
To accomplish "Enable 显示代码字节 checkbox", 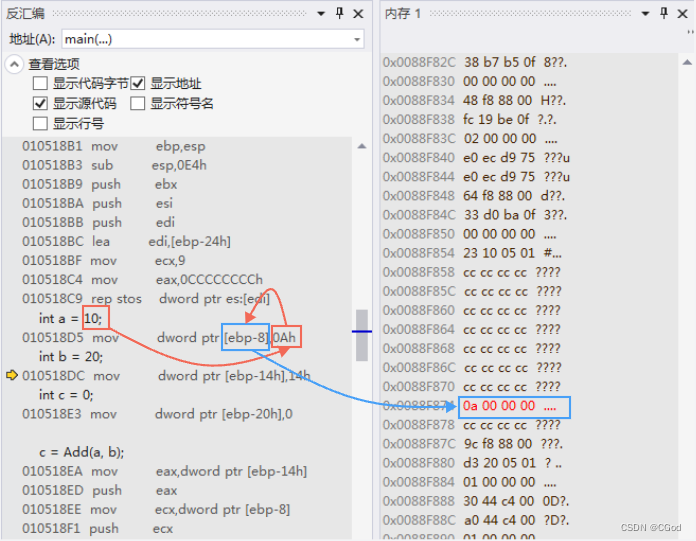I will 40,83.
